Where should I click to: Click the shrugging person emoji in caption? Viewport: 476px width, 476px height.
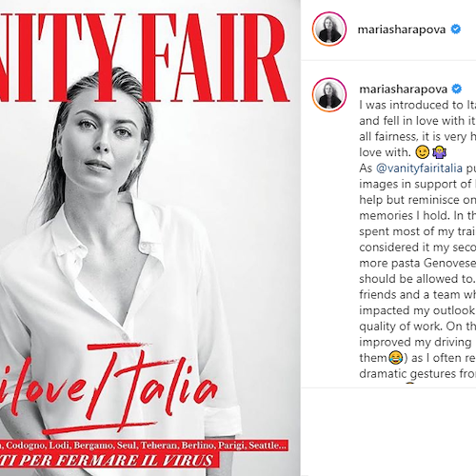(x=440, y=152)
